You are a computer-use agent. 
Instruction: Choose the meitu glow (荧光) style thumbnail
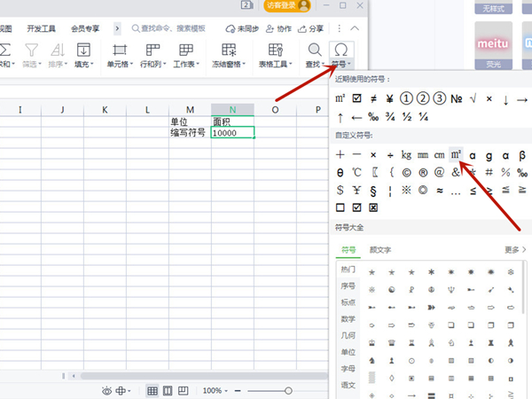(493, 45)
